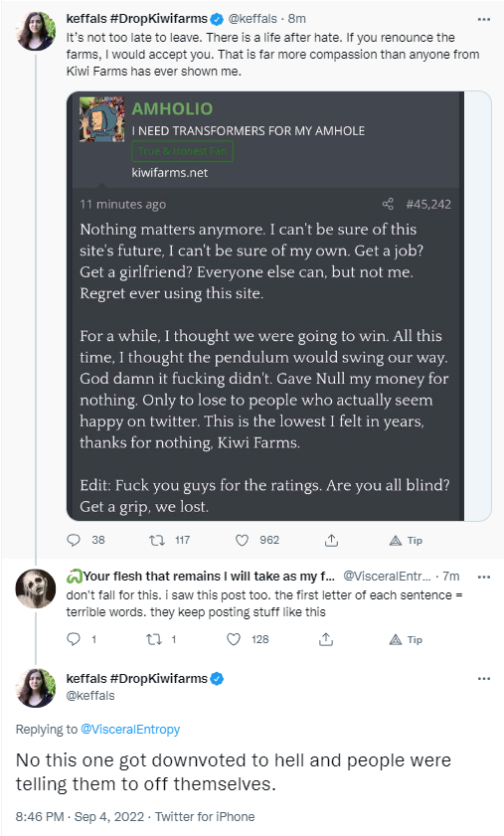Tip the VisceralEntropy reply author
Screen dimensions: 504x836
406,640
